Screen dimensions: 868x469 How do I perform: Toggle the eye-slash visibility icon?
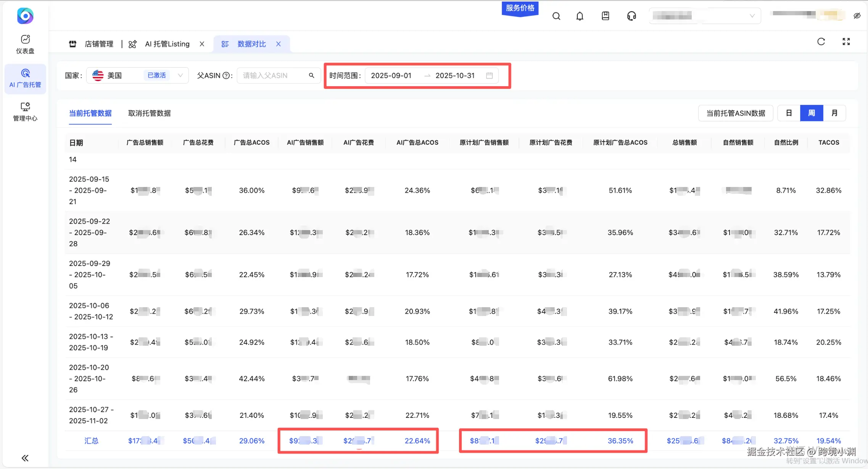[x=857, y=16]
